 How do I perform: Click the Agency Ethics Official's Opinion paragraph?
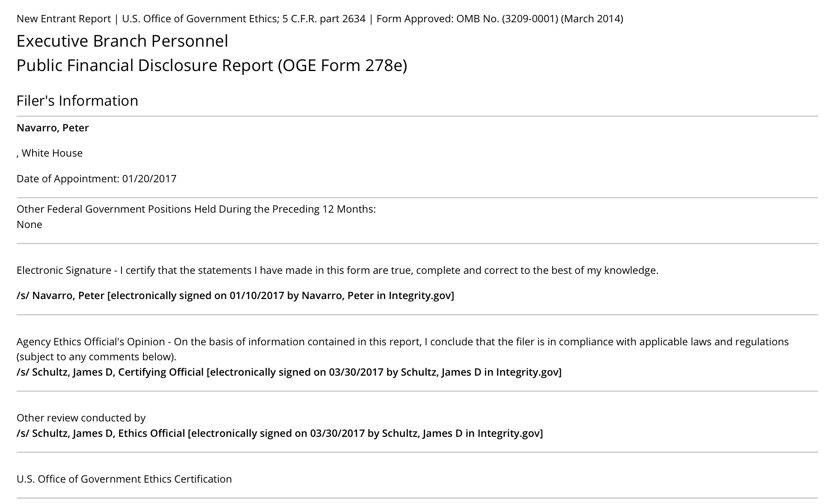click(402, 349)
